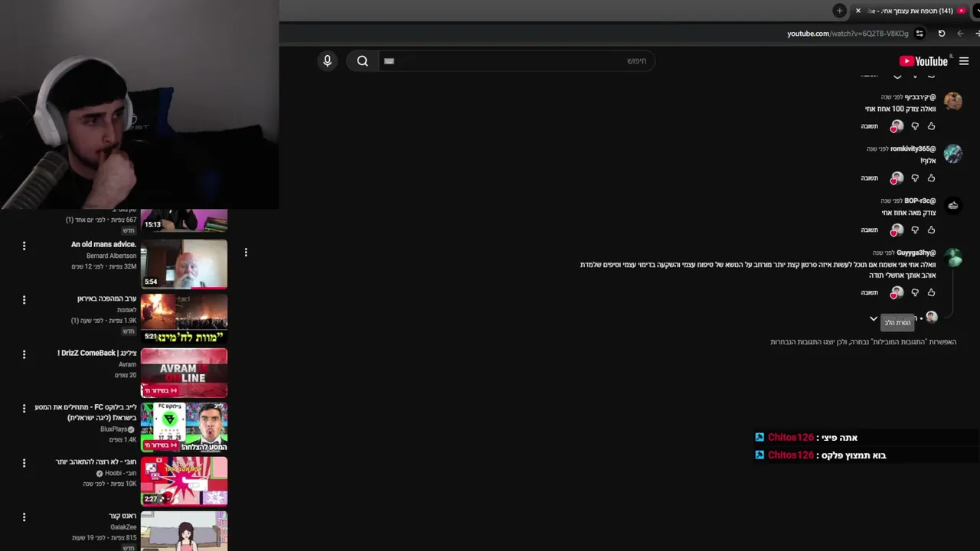Open options for 'חובי - לא רוצה להתאהב' video
The height and width of the screenshot is (551, 980).
point(24,463)
